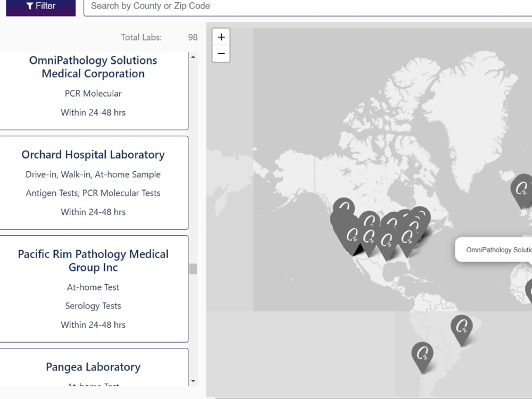Click 'Serology Tests' in Pacific Rim card

pos(93,306)
